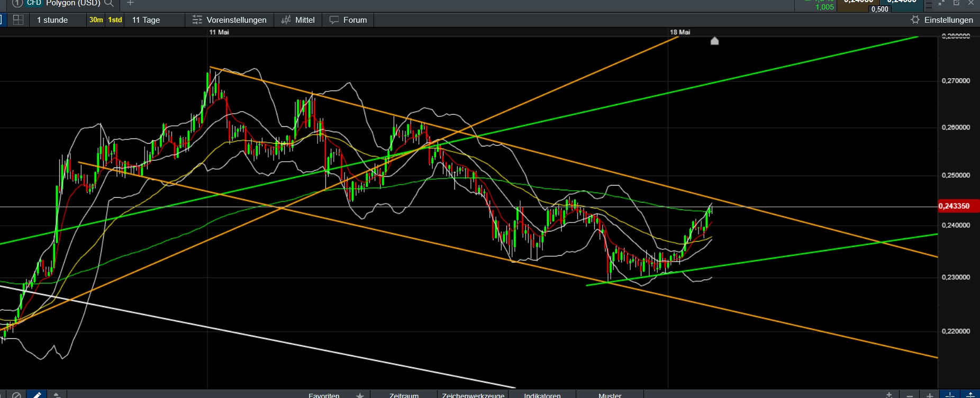Click the 0,500 spread value

(x=880, y=9)
